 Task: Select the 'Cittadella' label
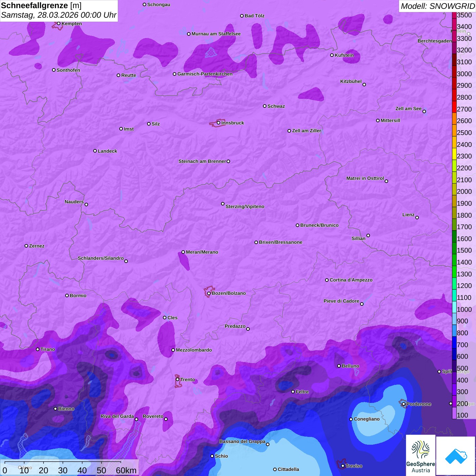coord(288,469)
